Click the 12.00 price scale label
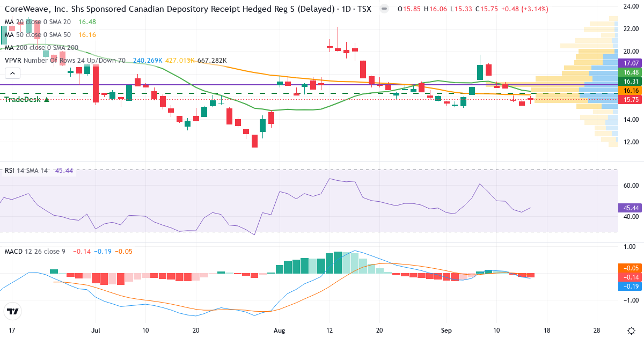 630,142
